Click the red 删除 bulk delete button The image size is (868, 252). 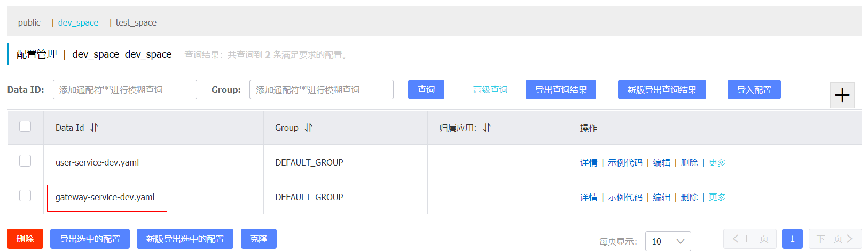click(x=25, y=239)
